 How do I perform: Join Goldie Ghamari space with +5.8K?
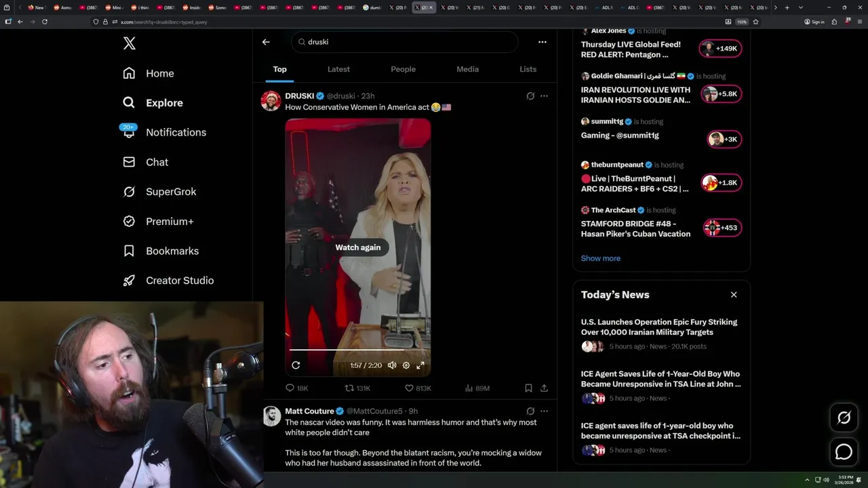point(721,94)
